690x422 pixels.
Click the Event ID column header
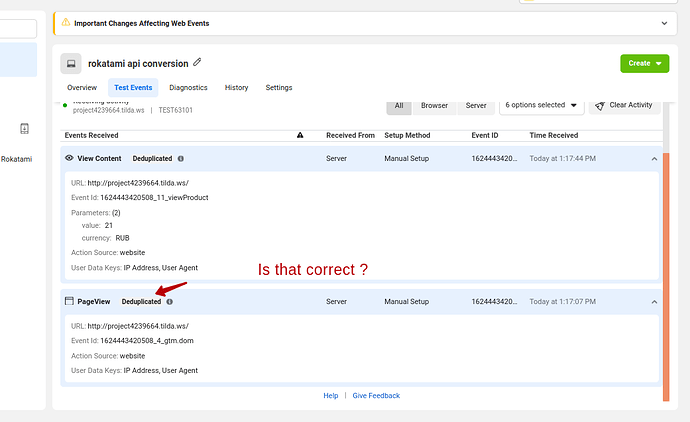click(x=484, y=136)
